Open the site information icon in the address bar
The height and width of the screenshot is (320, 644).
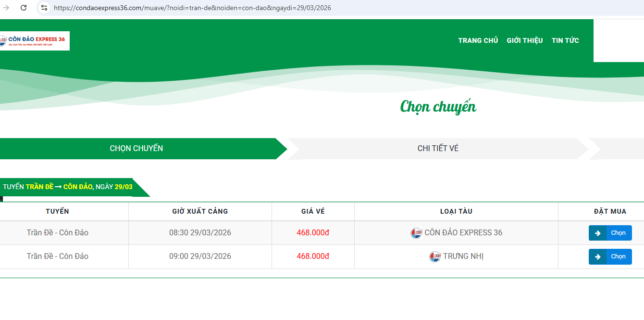(44, 8)
